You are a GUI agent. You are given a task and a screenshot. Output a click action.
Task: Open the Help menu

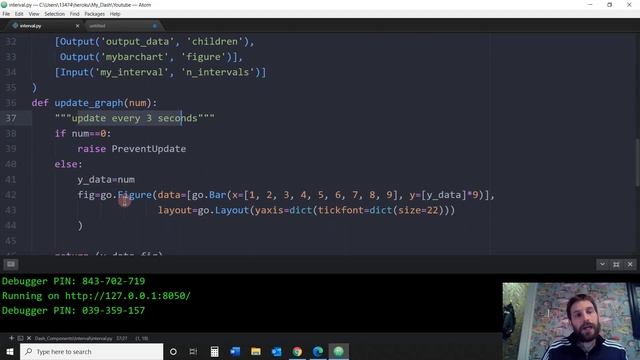coord(115,14)
